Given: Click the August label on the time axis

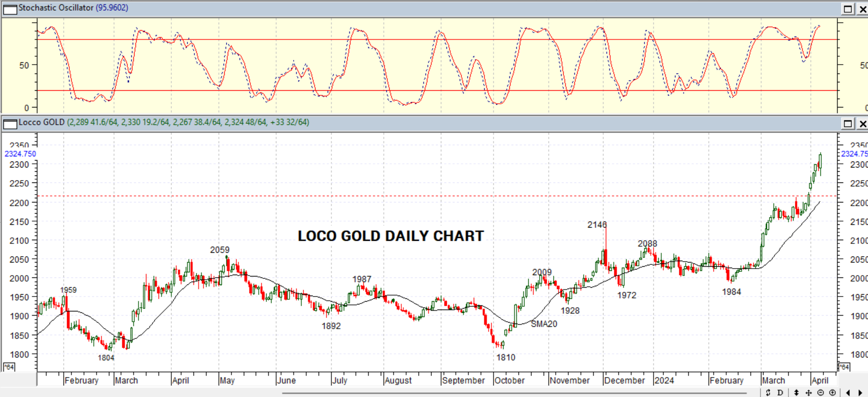Looking at the screenshot, I should coord(398,380).
